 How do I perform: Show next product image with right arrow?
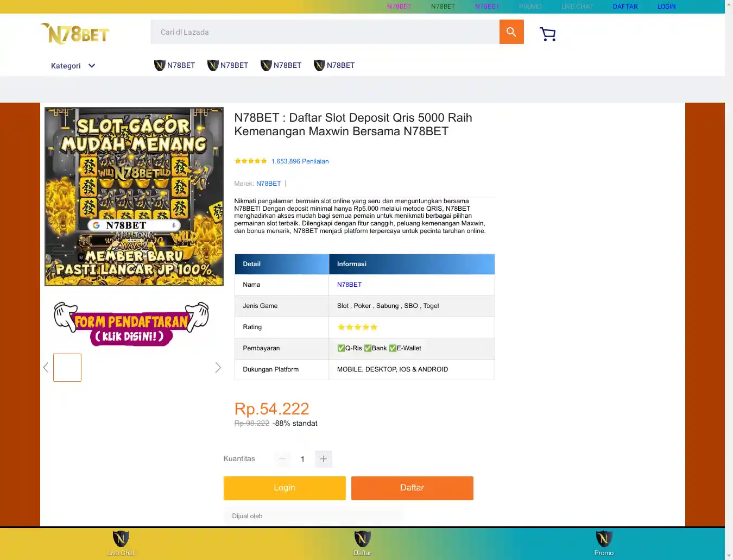pos(218,368)
